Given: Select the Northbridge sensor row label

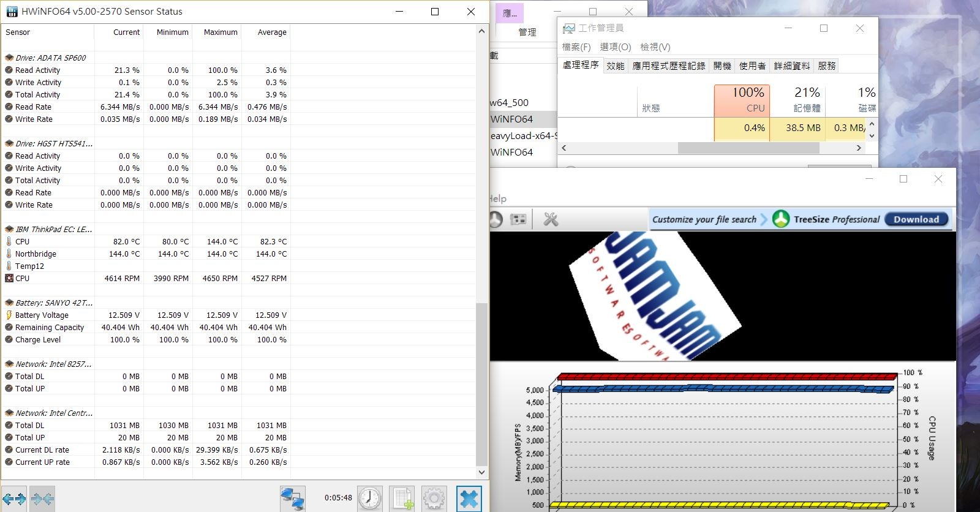Looking at the screenshot, I should [x=36, y=254].
